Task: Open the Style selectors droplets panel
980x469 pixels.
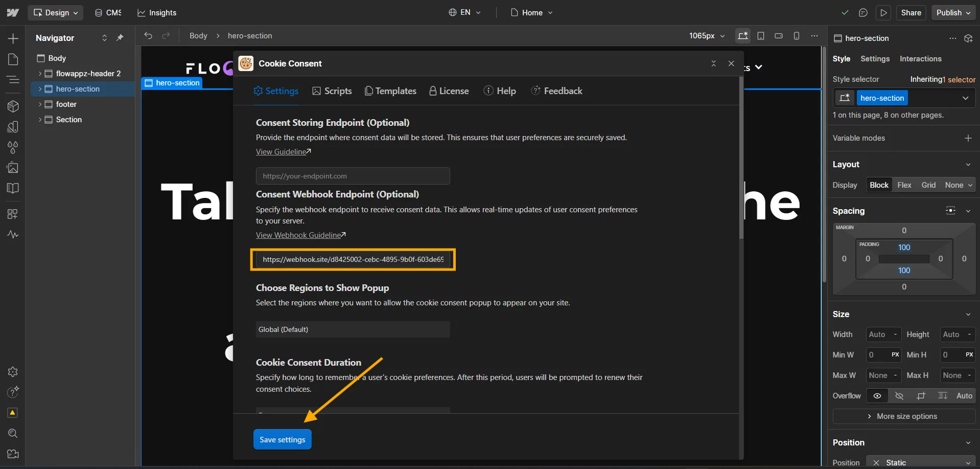Action: point(13,147)
